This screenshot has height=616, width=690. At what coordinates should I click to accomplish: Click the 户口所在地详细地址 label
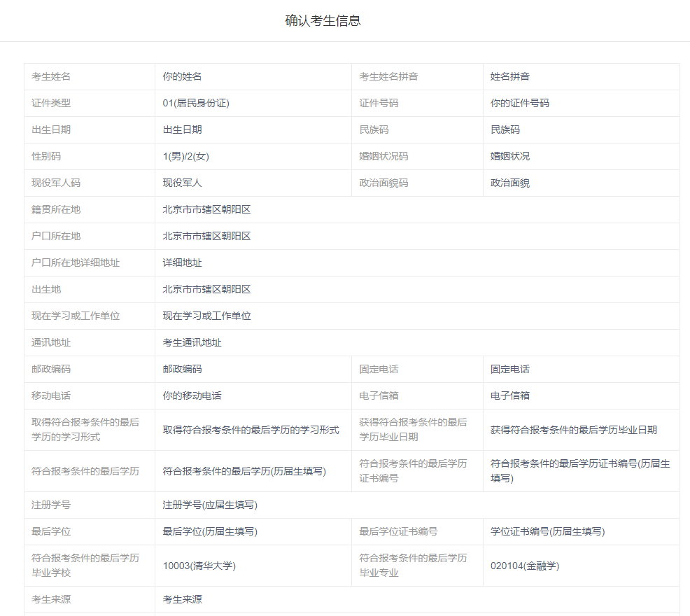pos(76,263)
